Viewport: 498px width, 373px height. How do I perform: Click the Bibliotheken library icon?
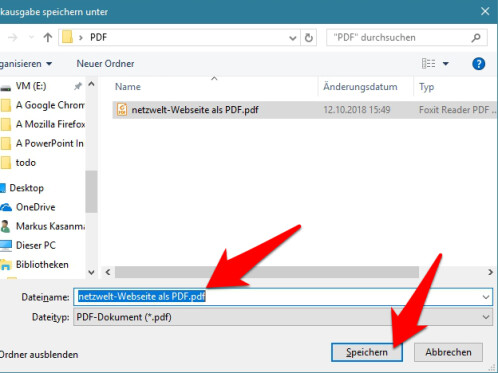click(x=6, y=265)
